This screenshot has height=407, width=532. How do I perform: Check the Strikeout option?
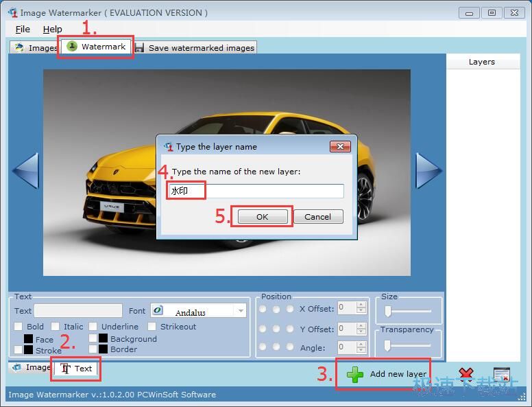(152, 327)
